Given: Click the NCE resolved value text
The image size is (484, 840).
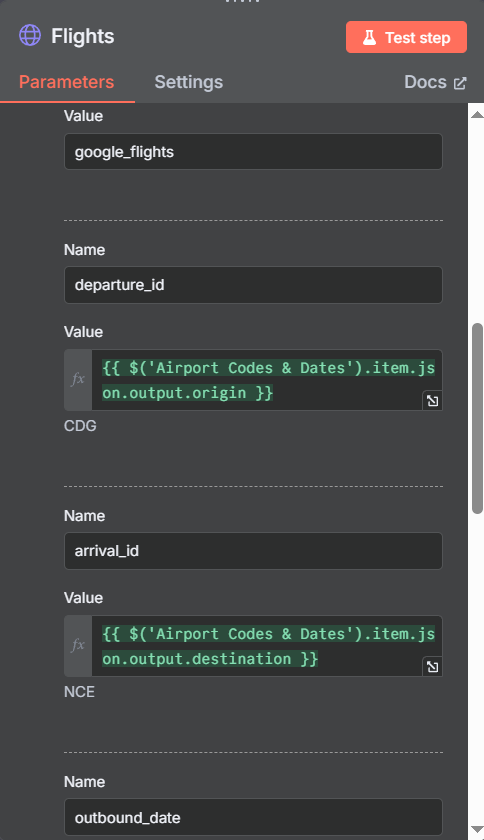Looking at the screenshot, I should [79, 692].
